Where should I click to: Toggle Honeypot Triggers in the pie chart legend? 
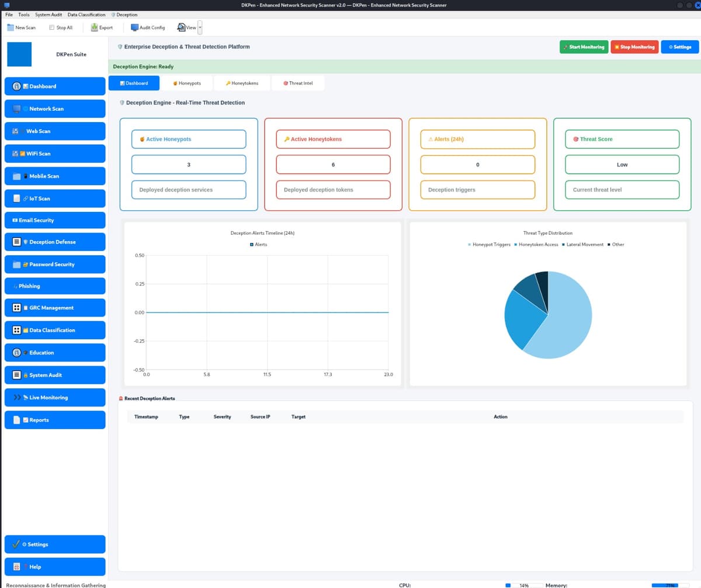(x=489, y=244)
